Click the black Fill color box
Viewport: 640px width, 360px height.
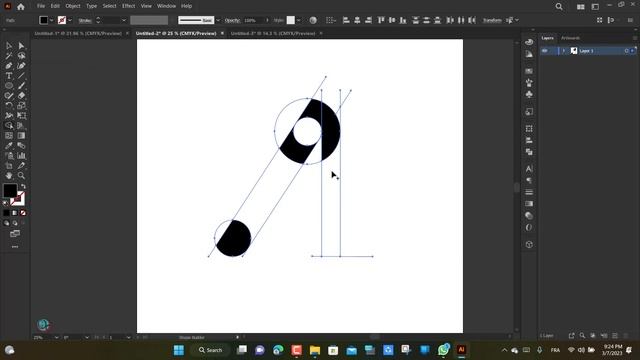point(10,190)
